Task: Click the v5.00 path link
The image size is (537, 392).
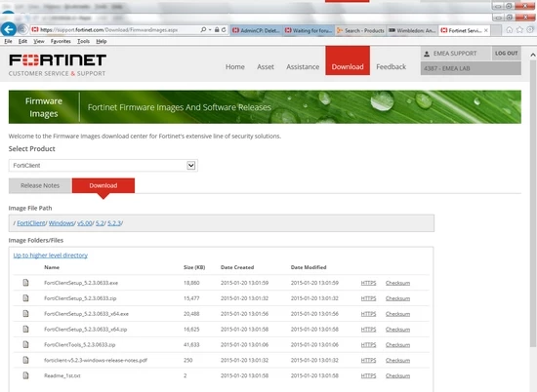Action: pos(85,223)
